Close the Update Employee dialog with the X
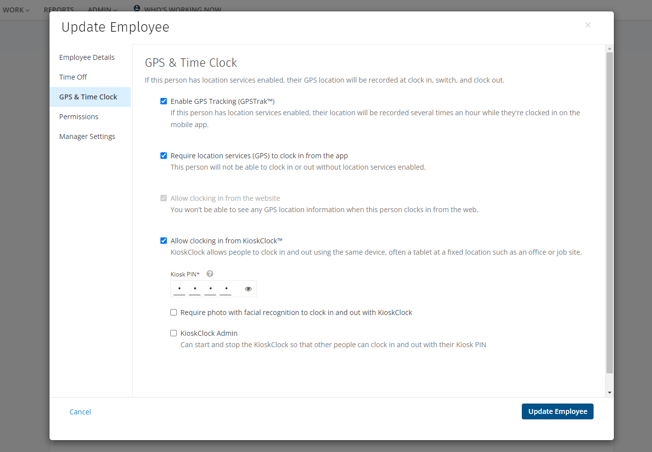Screen dimensions: 652x452 point(588,25)
